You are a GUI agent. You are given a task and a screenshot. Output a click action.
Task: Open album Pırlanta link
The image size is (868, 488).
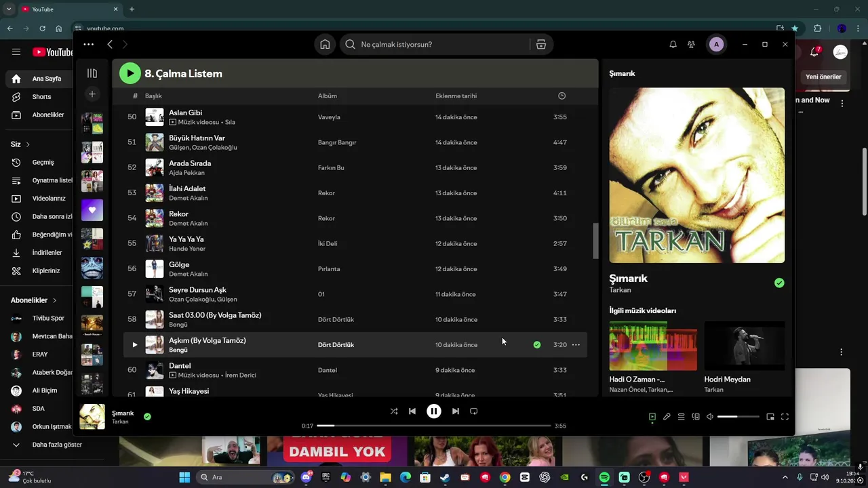(329, 268)
